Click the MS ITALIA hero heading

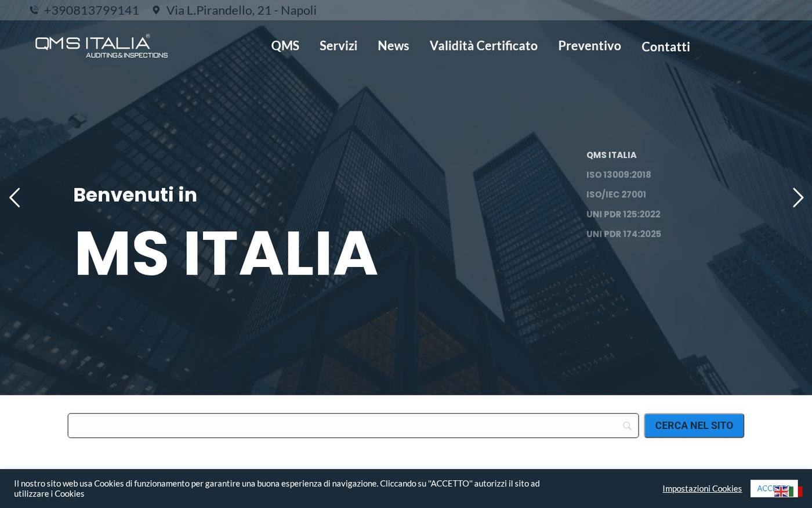[x=226, y=254]
